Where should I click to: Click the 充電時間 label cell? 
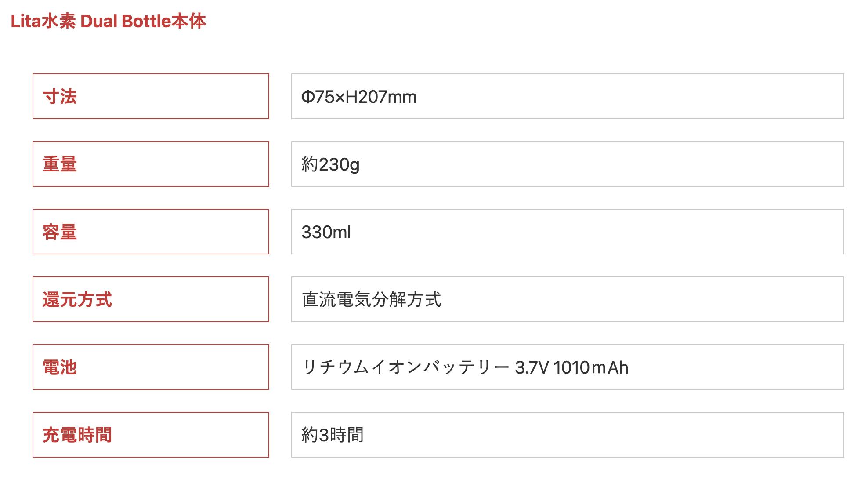[150, 435]
